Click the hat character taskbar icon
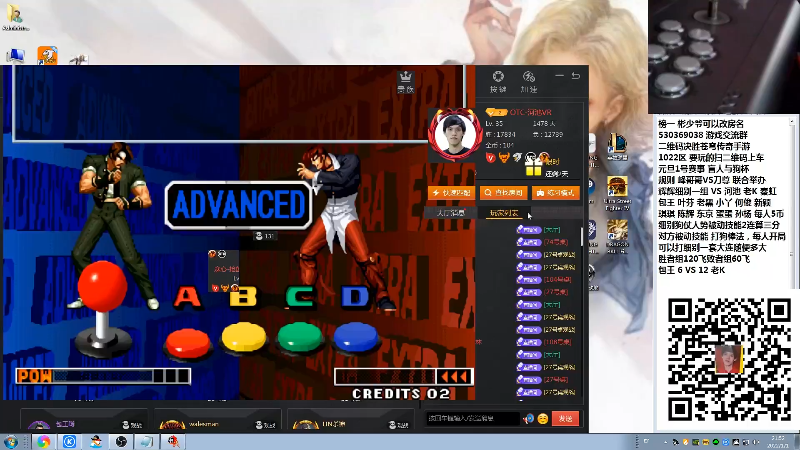 (95, 442)
